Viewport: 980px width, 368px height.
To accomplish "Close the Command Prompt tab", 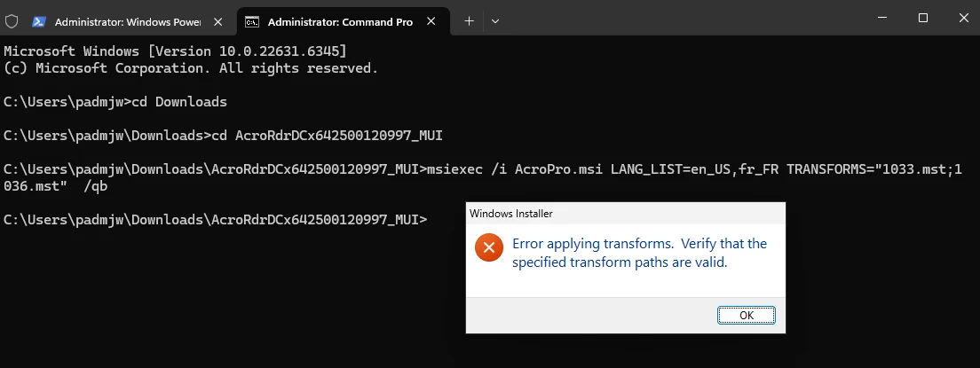I will point(431,21).
